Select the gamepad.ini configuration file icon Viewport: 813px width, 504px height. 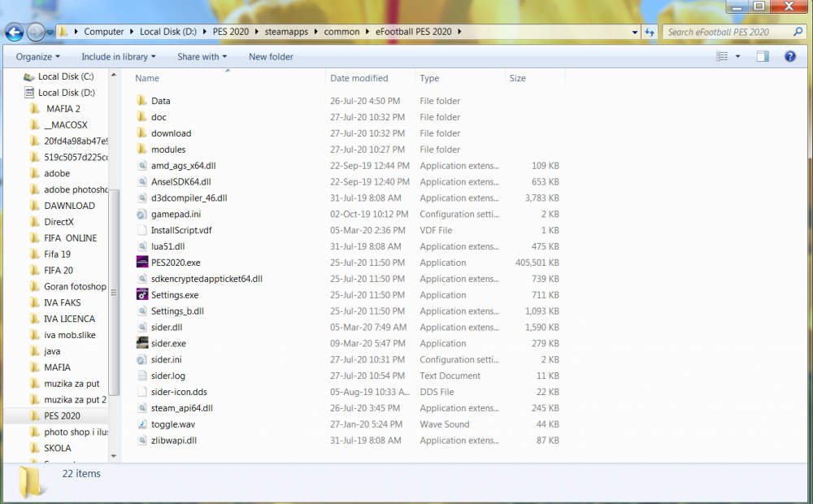[142, 215]
